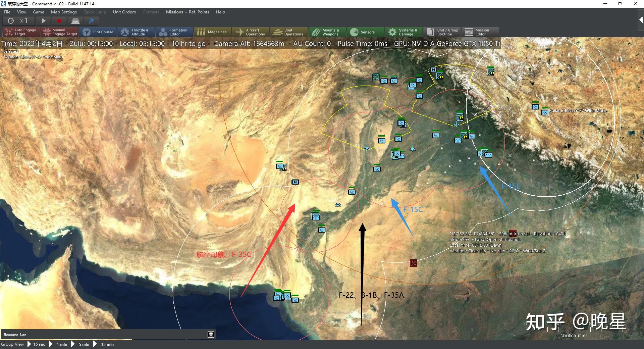This screenshot has height=349, width=644.
Task: Expand the collapsed right side panel arrow
Action: (640, 20)
